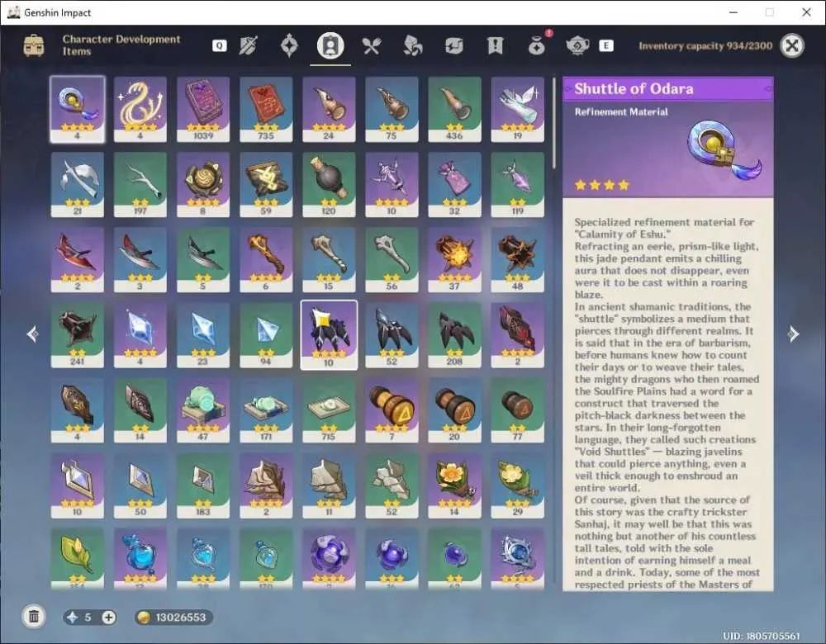Screen dimensions: 826x644
Task: Switch to the Artifacts inventory tab
Action: pyautogui.click(x=289, y=45)
